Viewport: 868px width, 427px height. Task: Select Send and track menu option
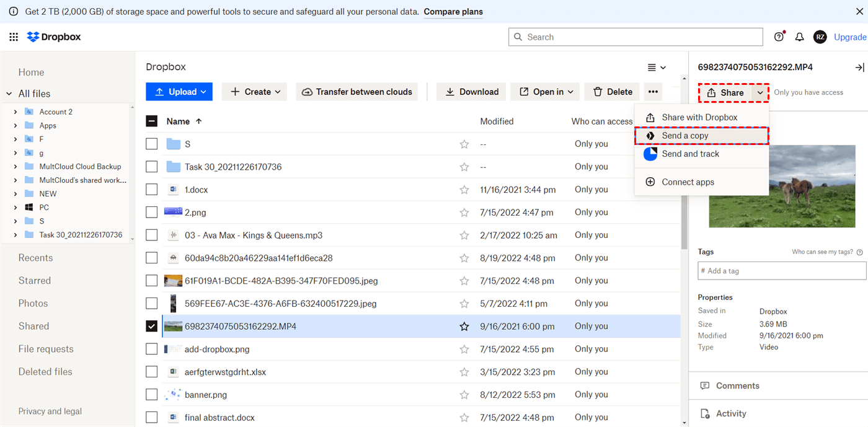[x=690, y=154]
